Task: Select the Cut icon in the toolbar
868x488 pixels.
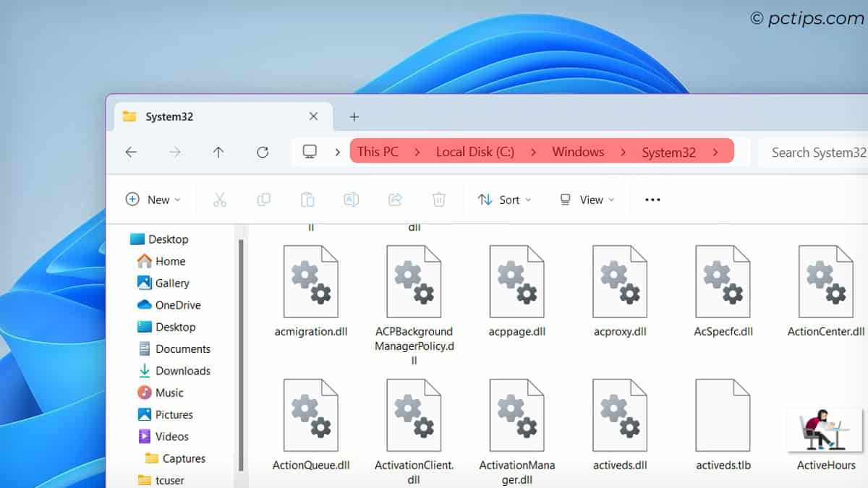Action: pos(220,200)
